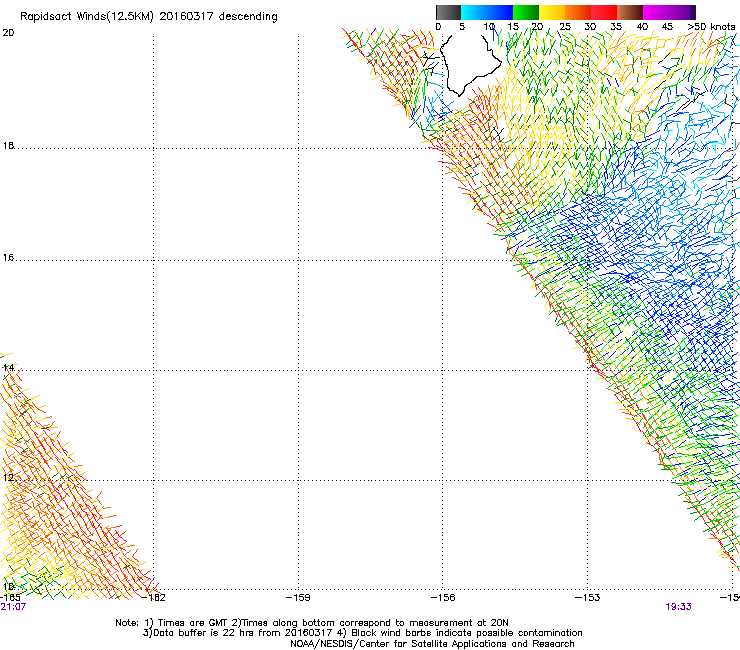Click the purple '21:07' pass time

click(x=13, y=607)
